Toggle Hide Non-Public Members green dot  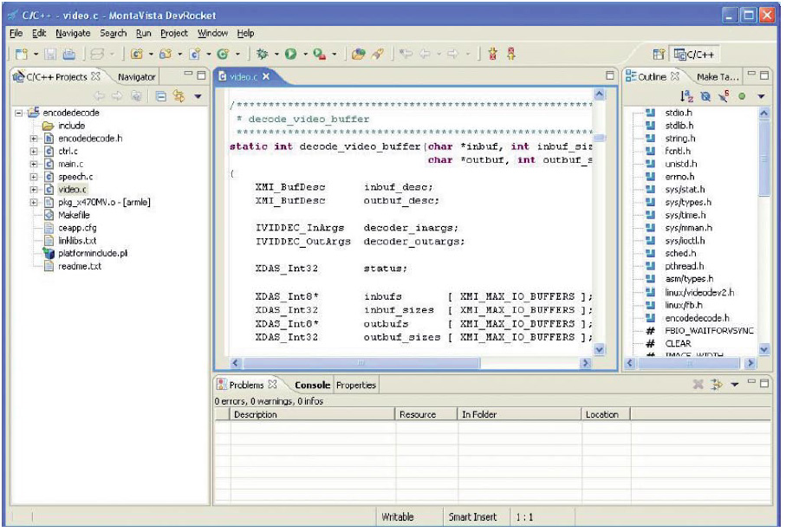click(742, 96)
